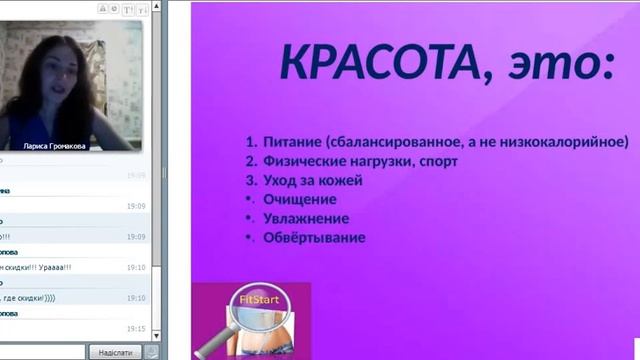Click the slide title 'КРАСОТА, это:'
Screen dimensions: 640x360
[447, 63]
